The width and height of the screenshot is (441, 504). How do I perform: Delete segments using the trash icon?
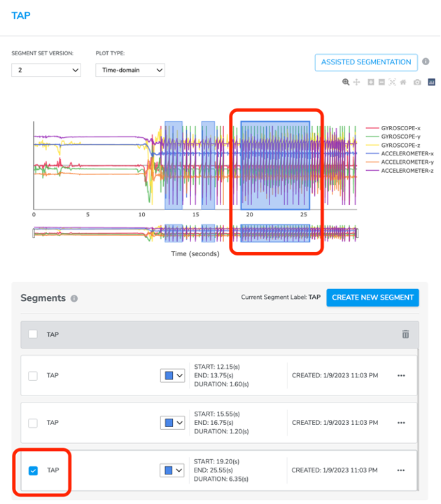pos(405,335)
